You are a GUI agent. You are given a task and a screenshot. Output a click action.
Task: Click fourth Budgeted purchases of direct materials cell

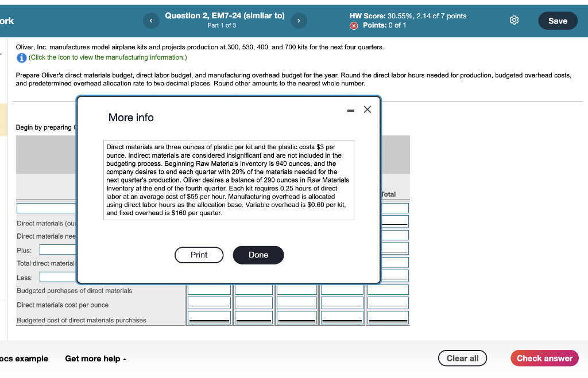(x=342, y=290)
